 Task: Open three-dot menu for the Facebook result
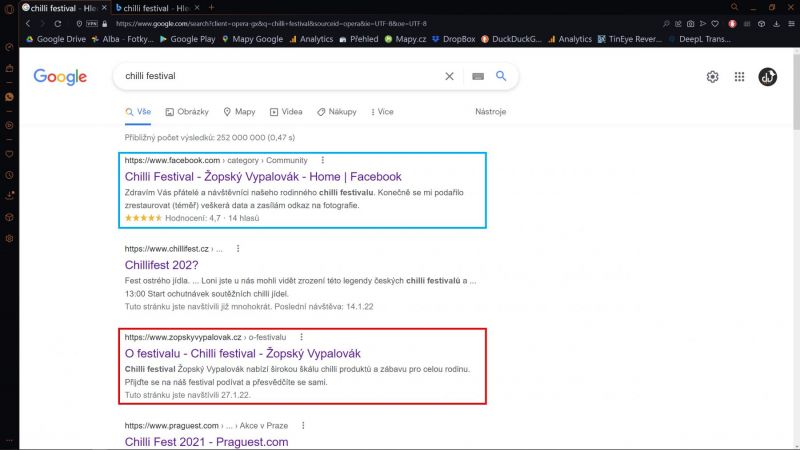322,160
